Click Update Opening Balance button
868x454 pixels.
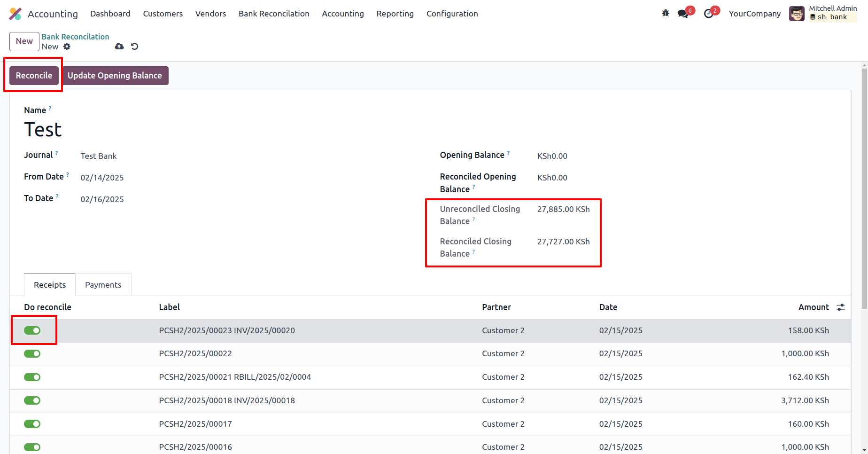(115, 76)
